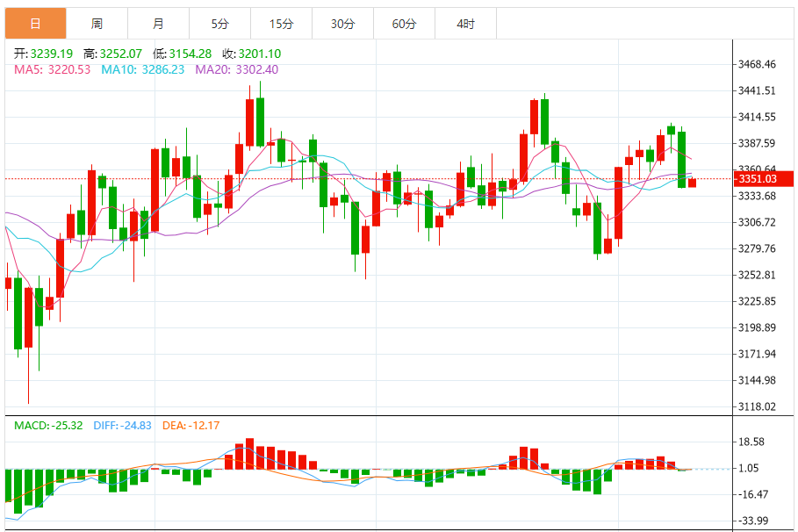Click the 3252.81 price axis label
Viewport: 798px width, 532px height.
point(758,275)
